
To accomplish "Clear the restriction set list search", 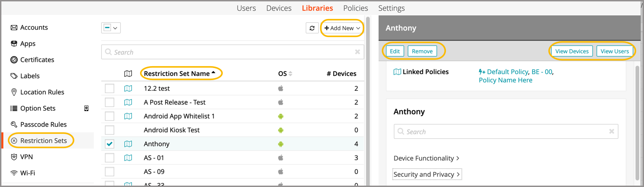I will tap(357, 52).
